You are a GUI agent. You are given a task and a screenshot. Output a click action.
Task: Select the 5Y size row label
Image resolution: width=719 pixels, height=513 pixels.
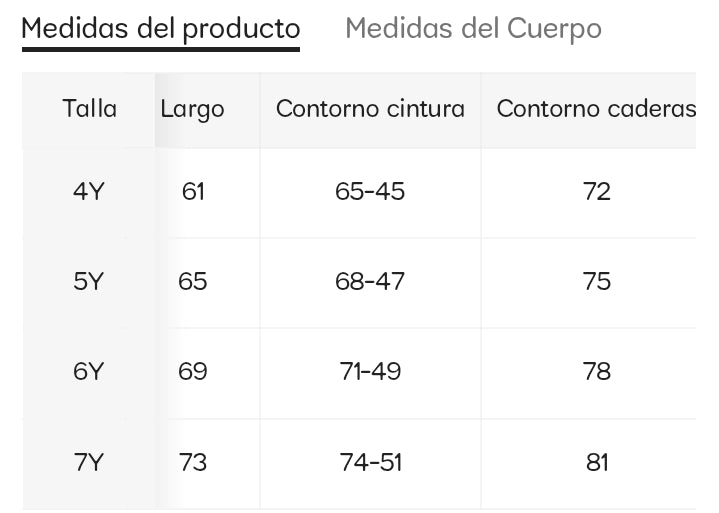tap(89, 282)
